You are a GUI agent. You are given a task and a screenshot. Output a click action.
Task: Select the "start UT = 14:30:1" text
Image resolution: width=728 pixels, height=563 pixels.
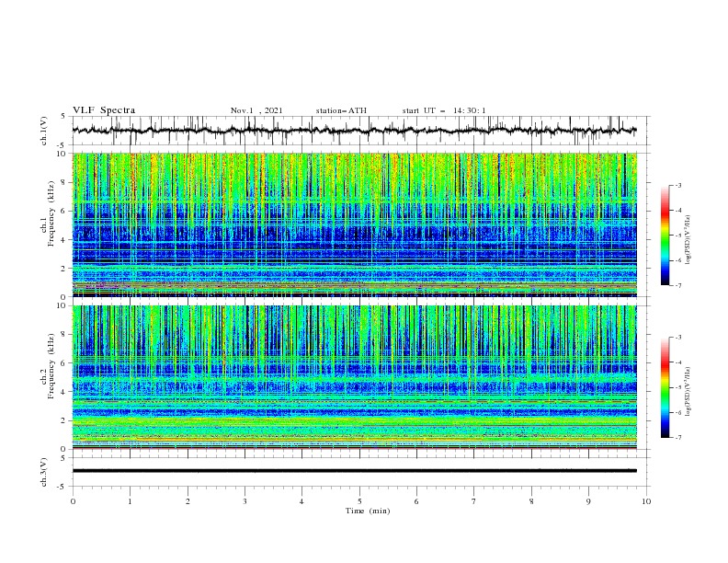tap(444, 110)
